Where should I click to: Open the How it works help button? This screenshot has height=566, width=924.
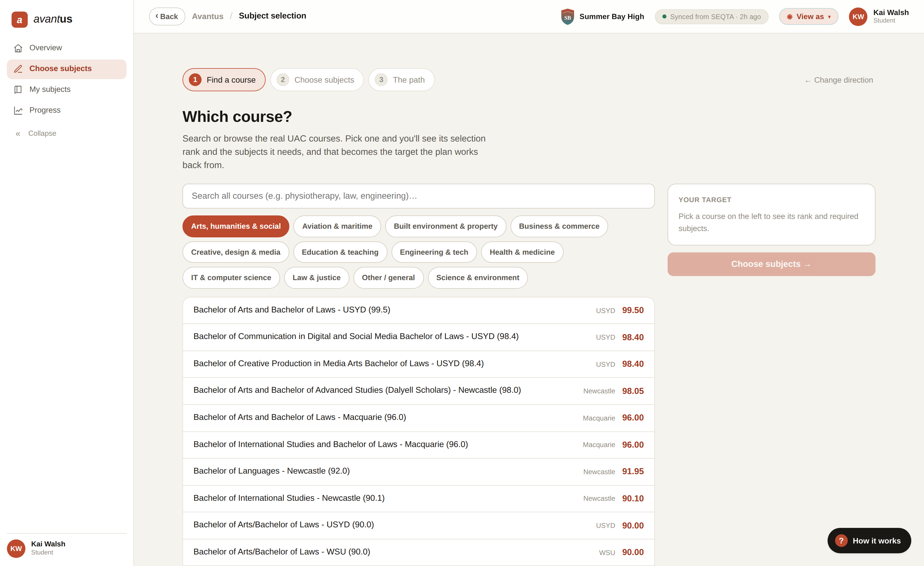(x=869, y=541)
